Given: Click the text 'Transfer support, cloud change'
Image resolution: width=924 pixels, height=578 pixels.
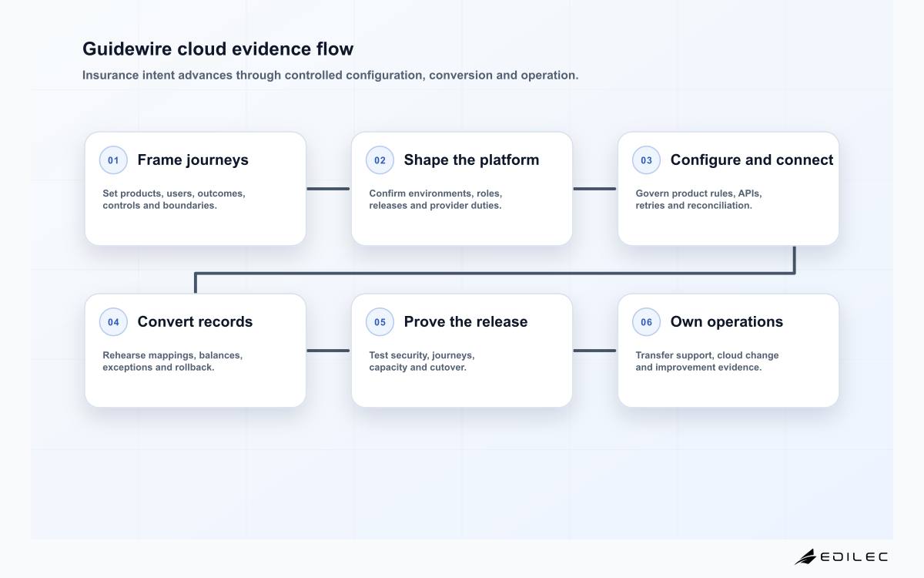Looking at the screenshot, I should tap(707, 355).
